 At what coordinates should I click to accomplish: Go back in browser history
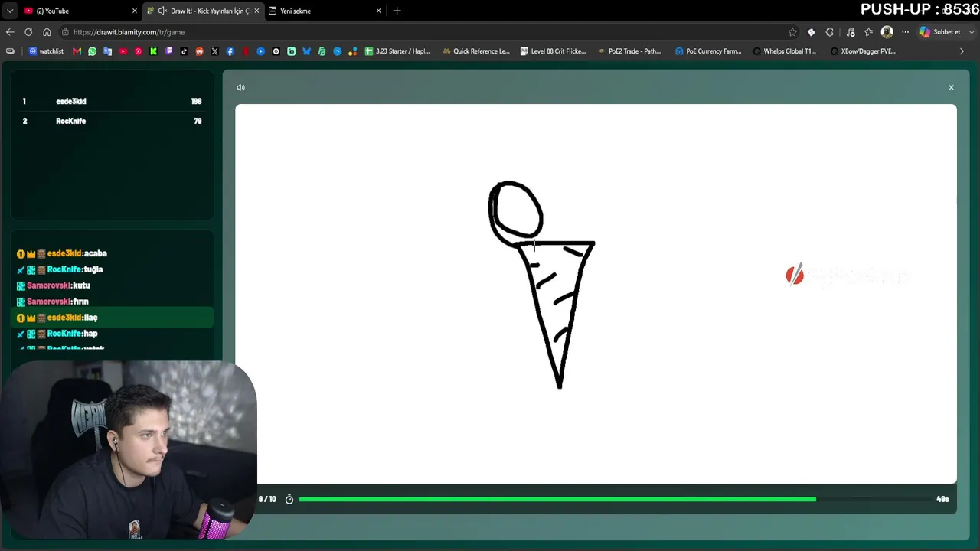(x=10, y=32)
